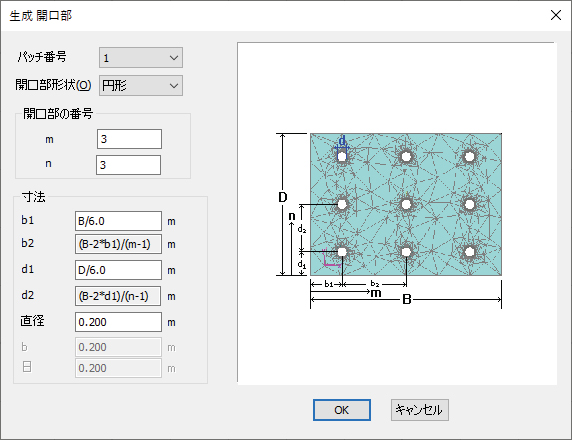
Task: Click the OK button
Action: point(342,410)
